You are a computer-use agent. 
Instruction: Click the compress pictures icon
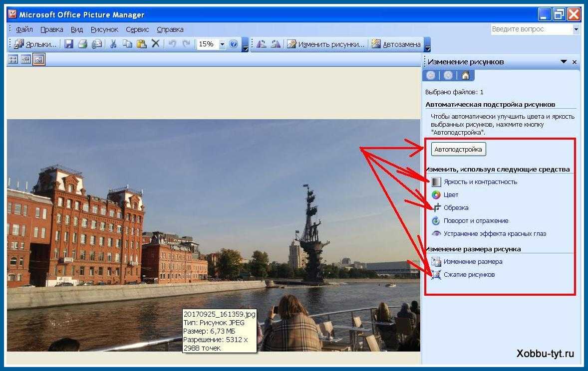tap(436, 275)
